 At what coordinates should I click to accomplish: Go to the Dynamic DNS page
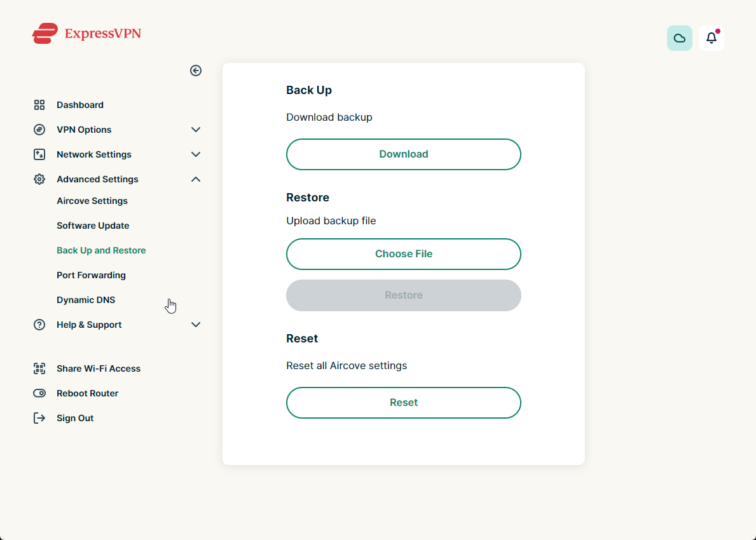tap(86, 300)
